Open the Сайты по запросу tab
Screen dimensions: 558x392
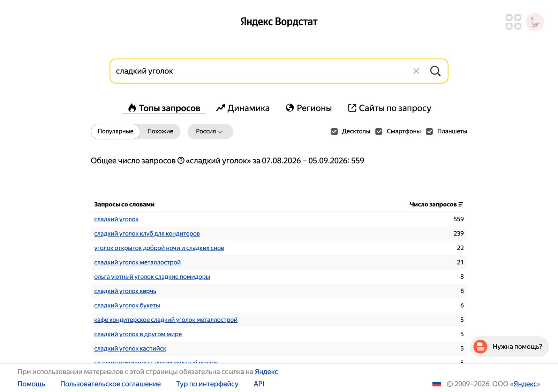pyautogui.click(x=390, y=108)
